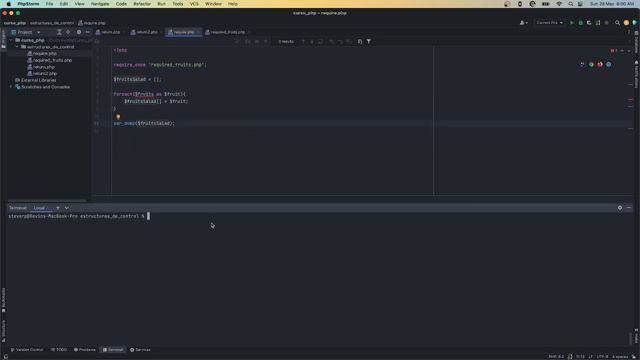Click the collapse all icon in Project panel
640x360 pixels.
click(59, 32)
